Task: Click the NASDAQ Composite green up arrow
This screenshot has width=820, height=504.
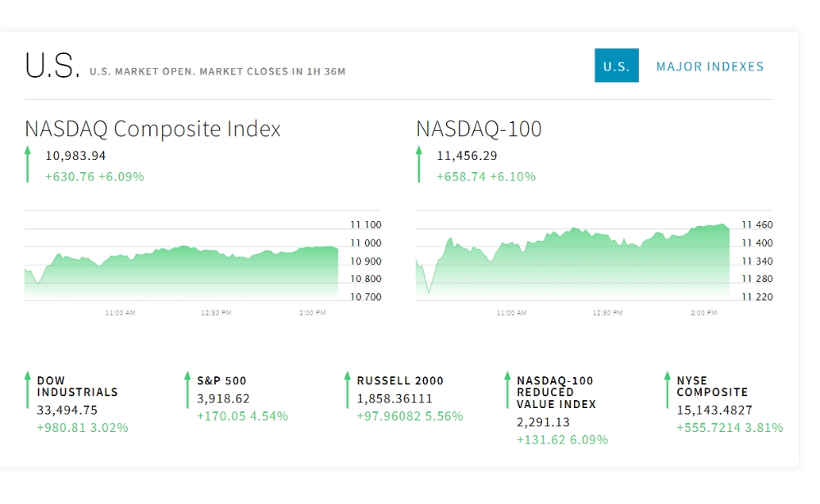Action: pyautogui.click(x=27, y=165)
